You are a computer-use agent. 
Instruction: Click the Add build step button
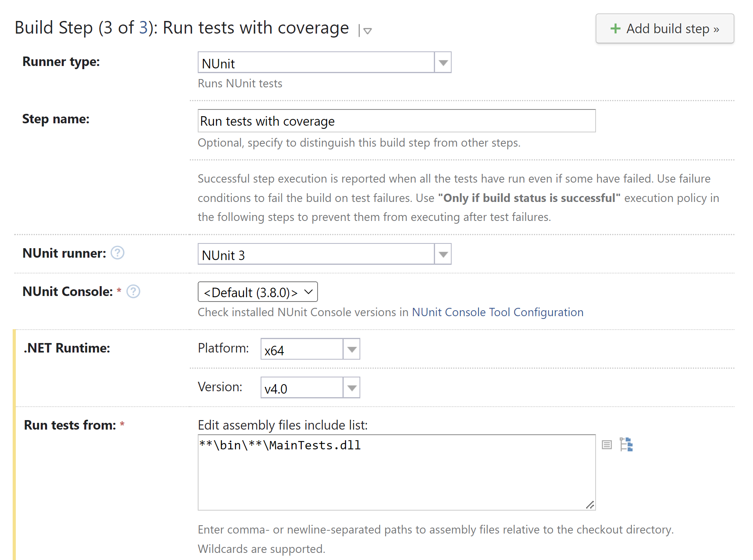click(x=665, y=28)
